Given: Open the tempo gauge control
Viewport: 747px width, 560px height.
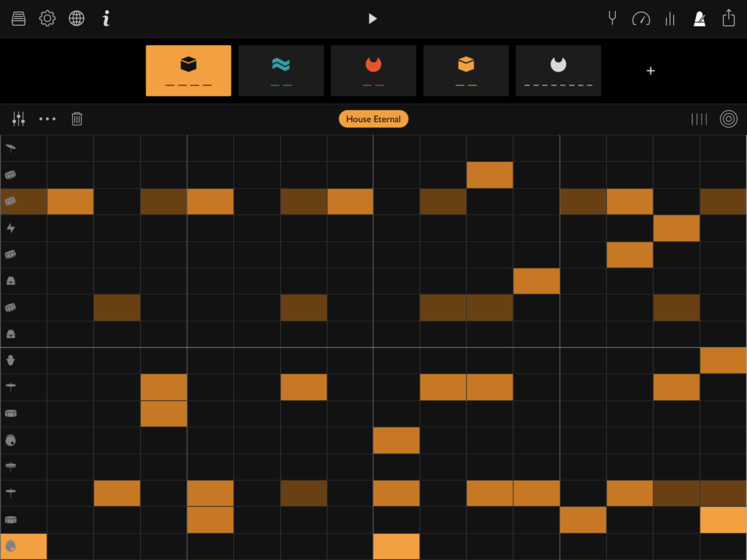Looking at the screenshot, I should [x=640, y=19].
